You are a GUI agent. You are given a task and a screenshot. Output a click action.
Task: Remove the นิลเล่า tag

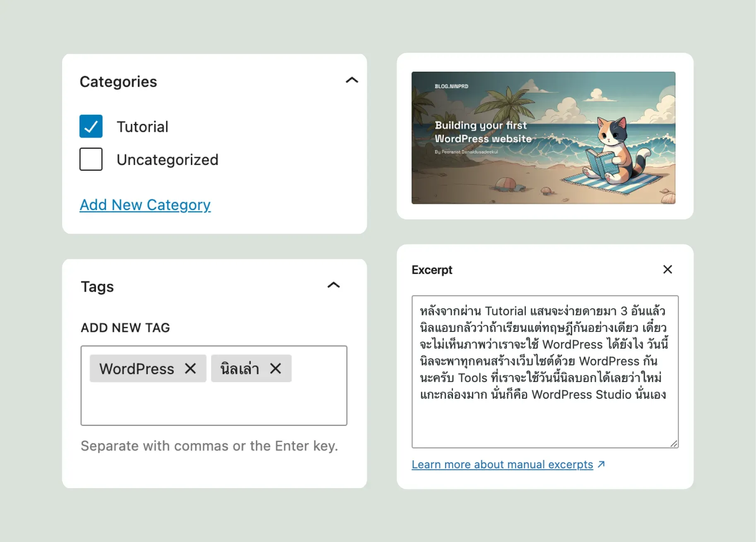[275, 368]
